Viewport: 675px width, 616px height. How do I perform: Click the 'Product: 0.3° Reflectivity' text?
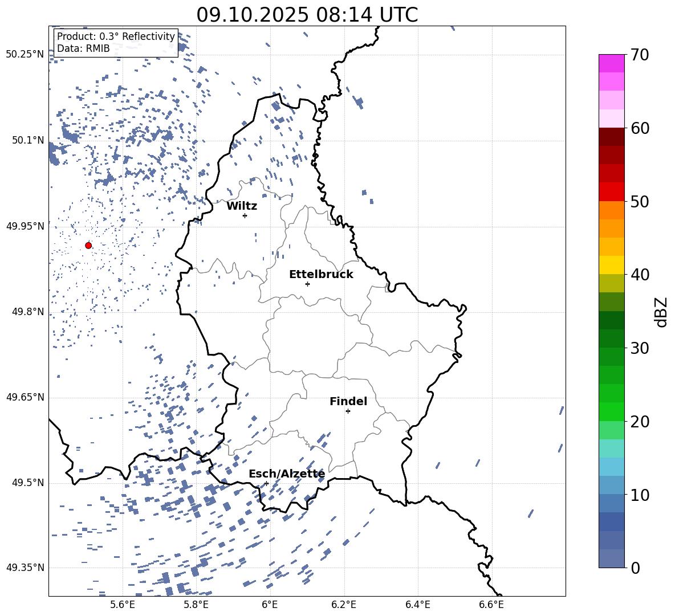coord(116,36)
